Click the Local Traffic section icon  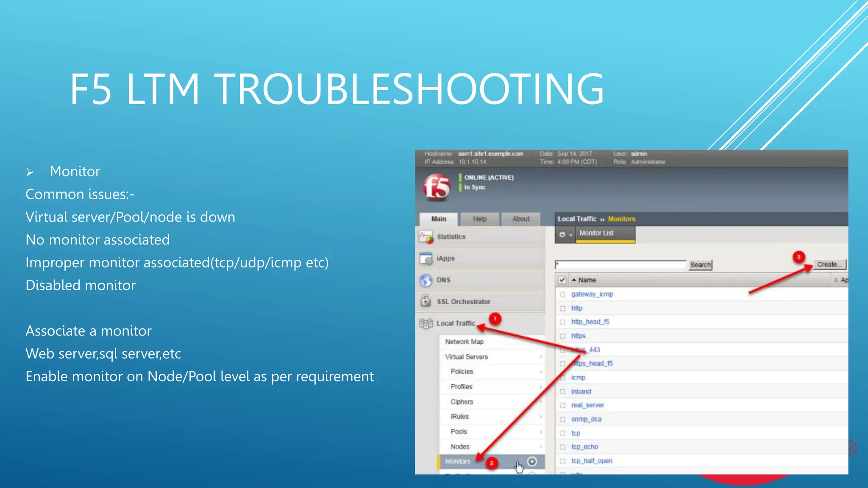pos(426,323)
